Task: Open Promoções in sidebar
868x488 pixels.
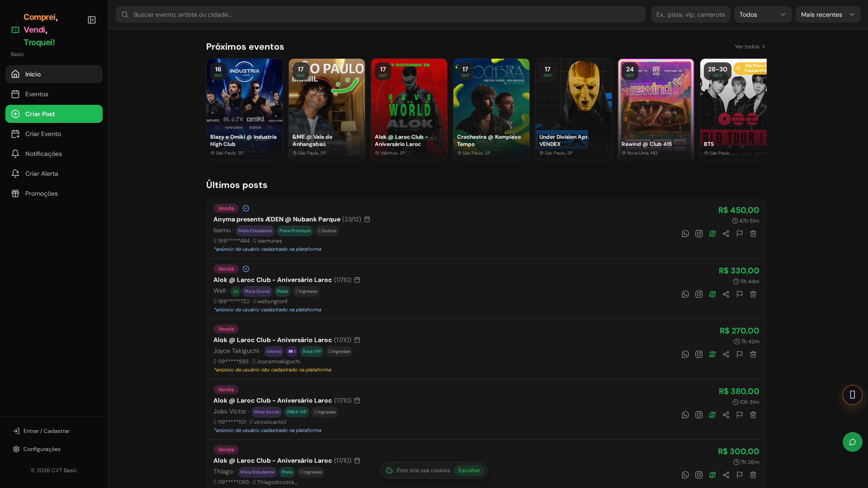Action: click(54, 193)
